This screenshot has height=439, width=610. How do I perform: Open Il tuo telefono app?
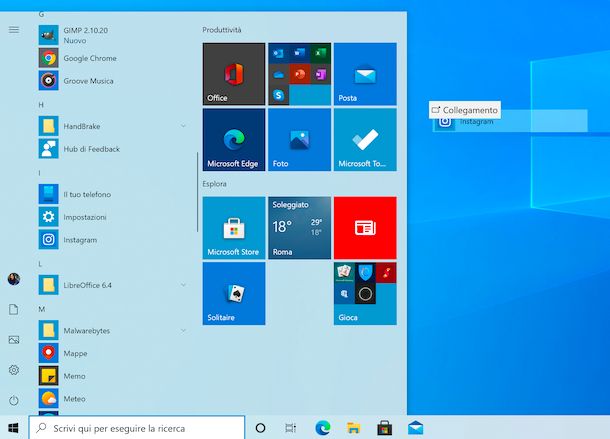113,194
